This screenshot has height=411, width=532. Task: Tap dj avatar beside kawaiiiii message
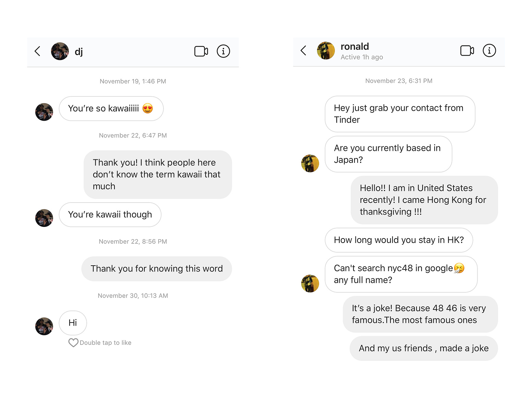click(44, 112)
